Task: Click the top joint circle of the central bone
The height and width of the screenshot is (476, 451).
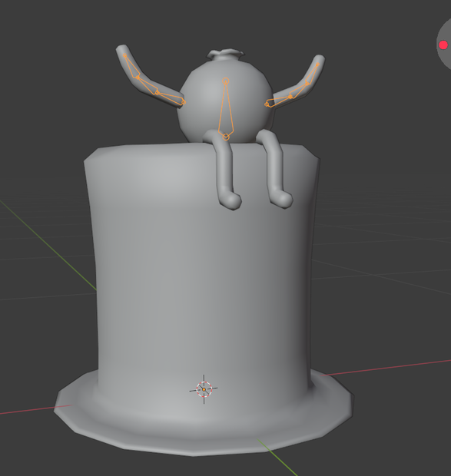Action: (x=226, y=81)
